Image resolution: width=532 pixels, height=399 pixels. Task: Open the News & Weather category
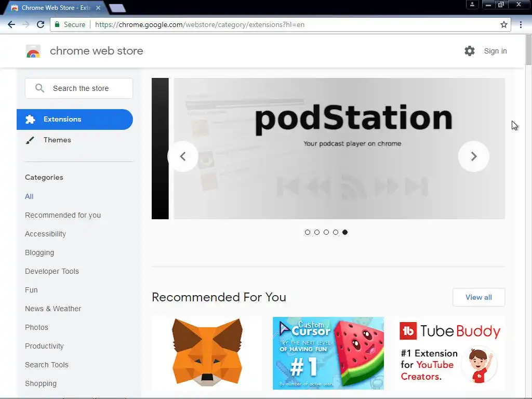[x=53, y=309]
